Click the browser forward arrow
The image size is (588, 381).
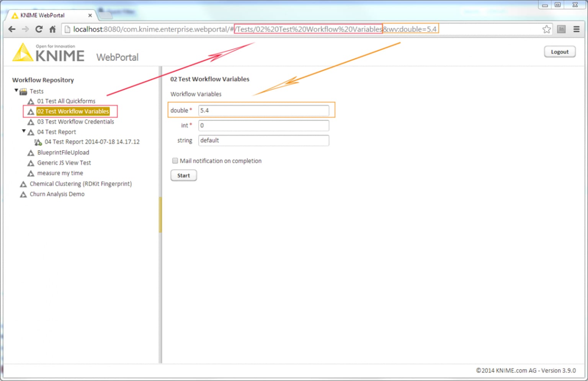point(25,29)
